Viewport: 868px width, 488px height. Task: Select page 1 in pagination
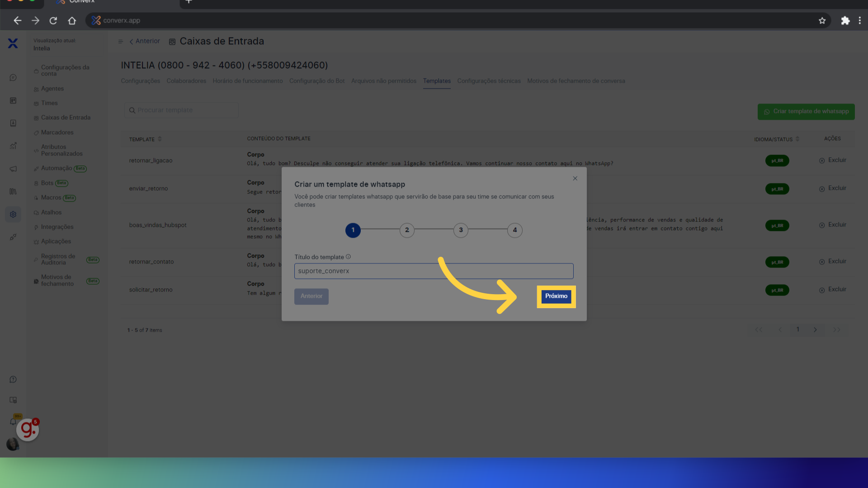[798, 329]
